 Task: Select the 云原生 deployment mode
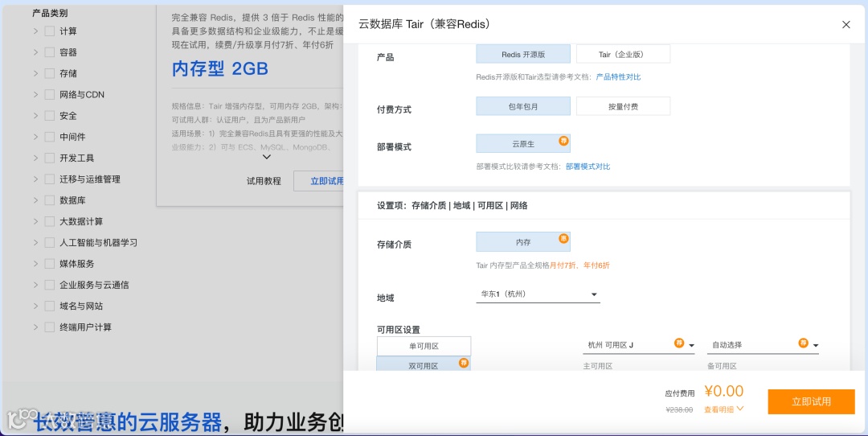click(523, 143)
